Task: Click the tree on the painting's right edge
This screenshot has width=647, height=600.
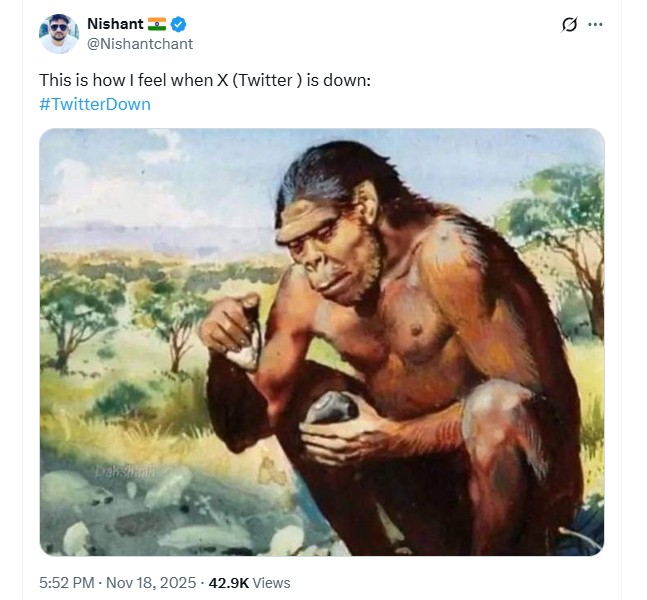Action: click(x=560, y=220)
